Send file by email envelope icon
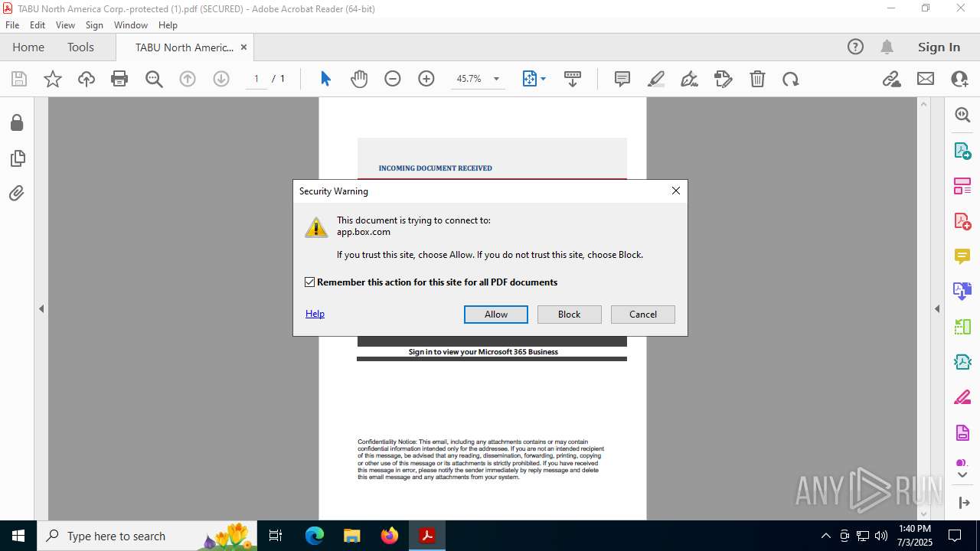Viewport: 980px width, 551px height. 926,79
